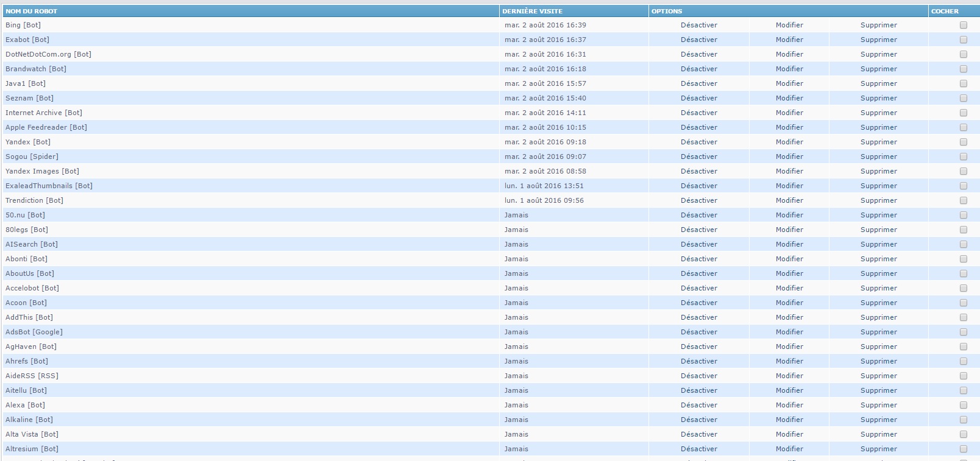The height and width of the screenshot is (461, 980).
Task: Edit the DotNetDotCom.org [Bot] entry
Action: coord(789,54)
